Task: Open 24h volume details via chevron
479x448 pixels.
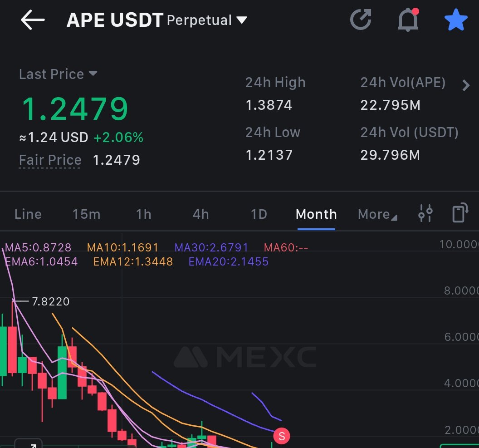Action: pyautogui.click(x=466, y=85)
